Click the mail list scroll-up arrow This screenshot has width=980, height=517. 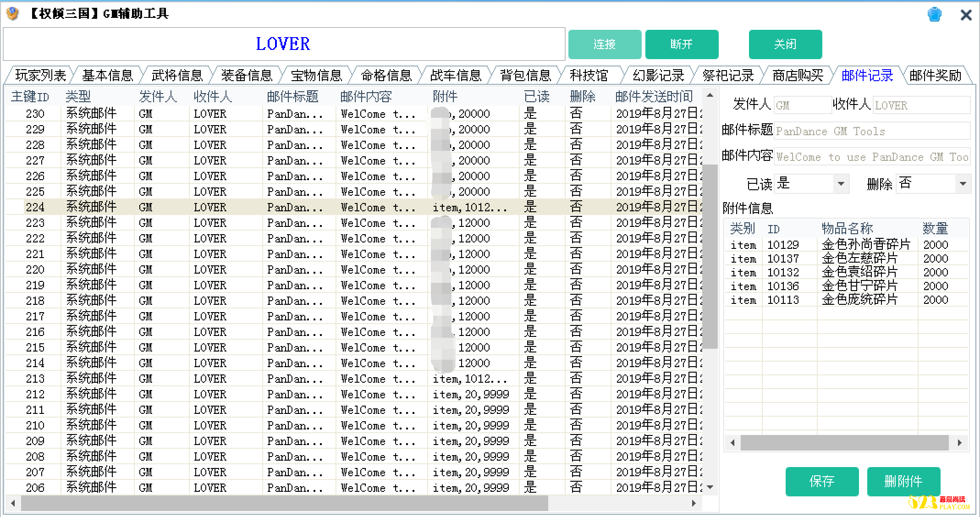click(x=710, y=95)
